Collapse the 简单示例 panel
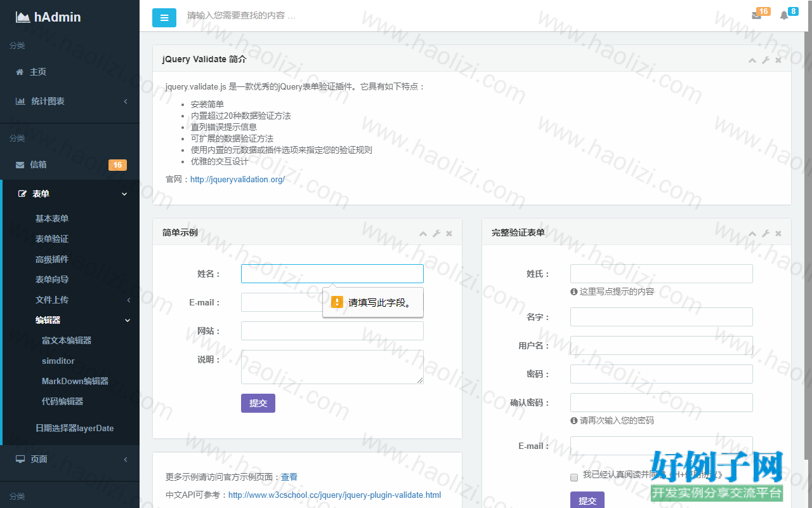 click(x=423, y=233)
